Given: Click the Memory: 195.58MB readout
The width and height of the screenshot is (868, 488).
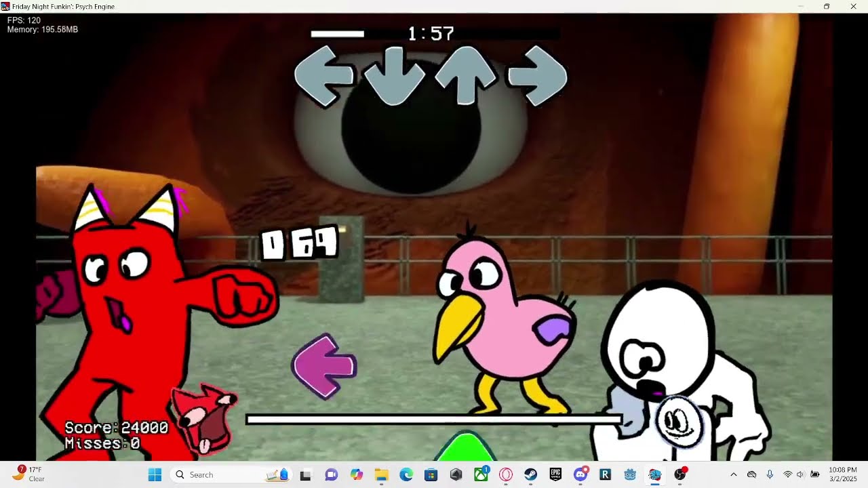Looking at the screenshot, I should (x=43, y=30).
